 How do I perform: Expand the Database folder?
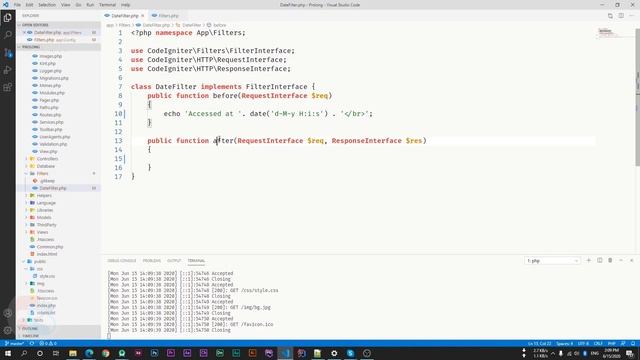46,166
